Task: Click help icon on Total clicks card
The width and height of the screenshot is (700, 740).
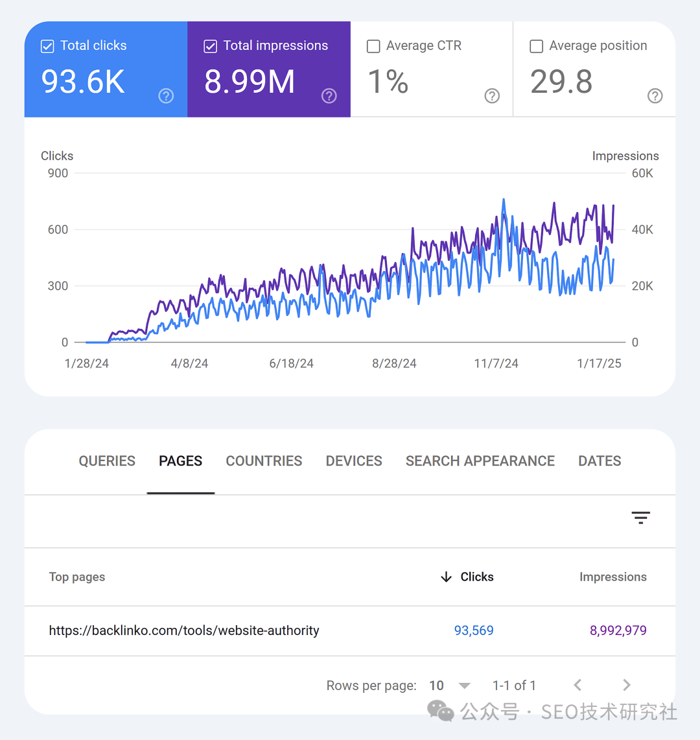Action: point(167,96)
